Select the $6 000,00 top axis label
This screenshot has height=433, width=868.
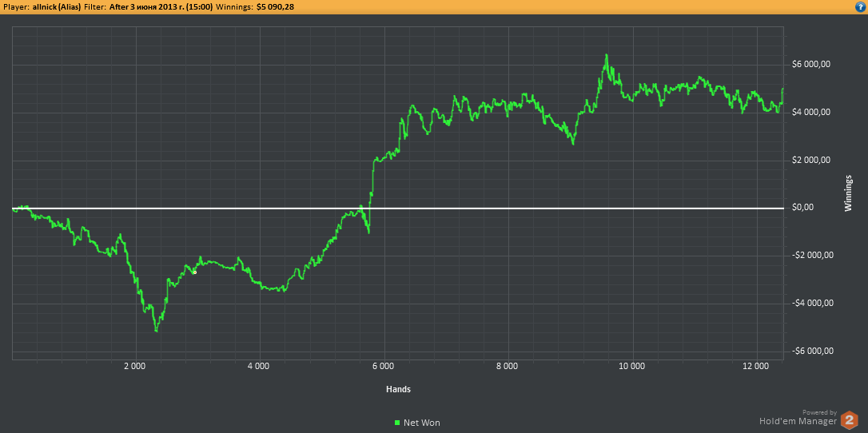tap(814, 64)
